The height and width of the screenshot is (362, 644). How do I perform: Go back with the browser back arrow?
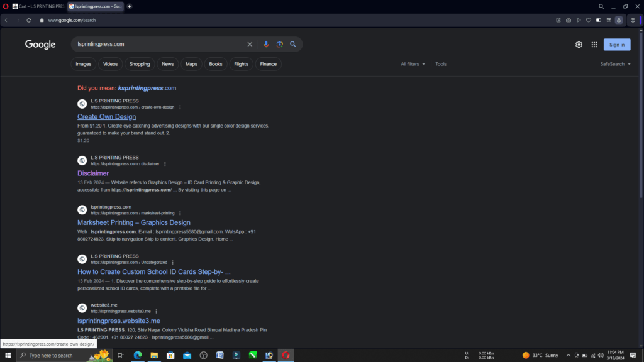[x=6, y=20]
